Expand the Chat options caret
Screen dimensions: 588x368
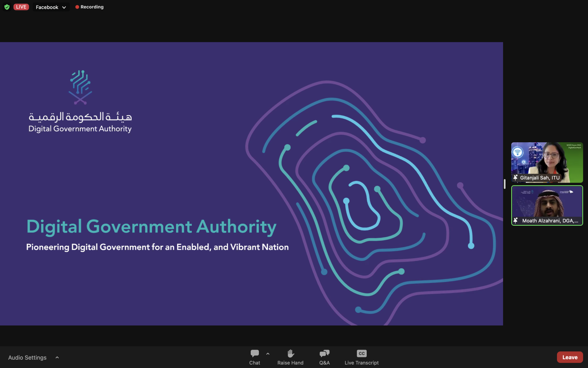tap(268, 354)
